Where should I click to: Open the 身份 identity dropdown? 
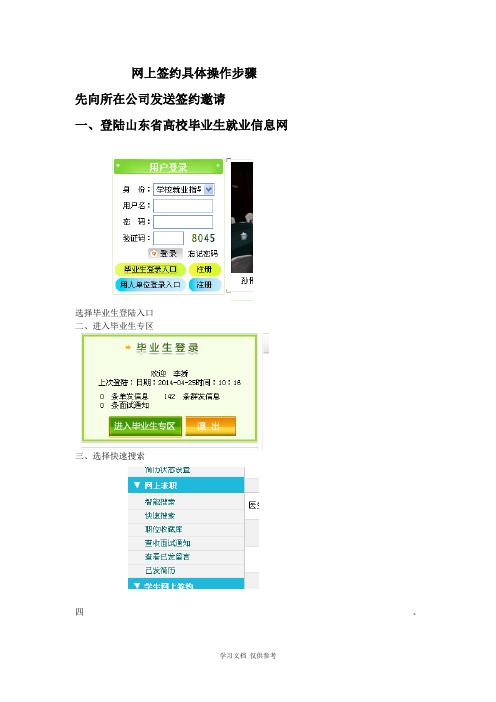point(184,189)
